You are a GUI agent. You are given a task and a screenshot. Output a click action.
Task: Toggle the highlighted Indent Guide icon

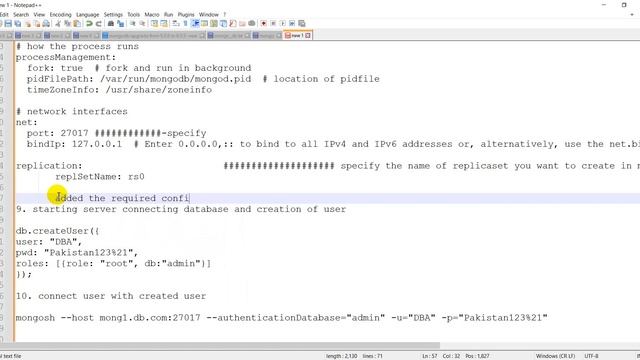point(195,24)
